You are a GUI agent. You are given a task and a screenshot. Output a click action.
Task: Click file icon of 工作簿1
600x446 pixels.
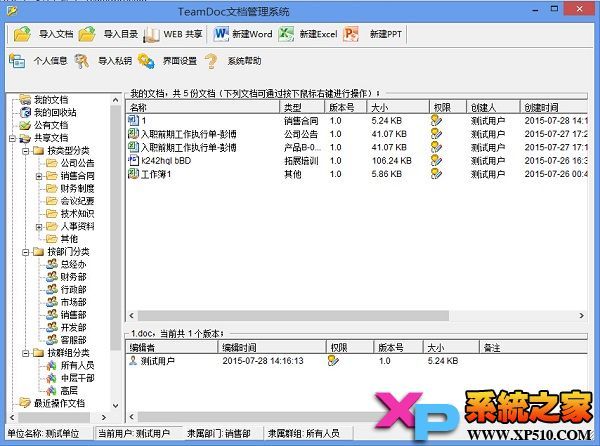coord(133,174)
